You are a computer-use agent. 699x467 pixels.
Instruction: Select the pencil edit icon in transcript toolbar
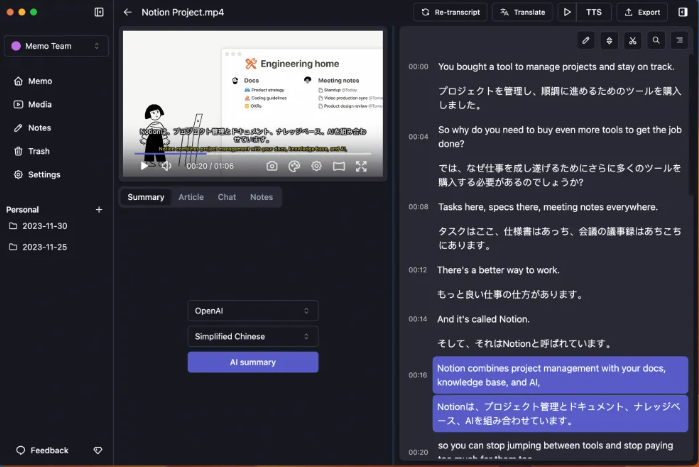pos(586,41)
